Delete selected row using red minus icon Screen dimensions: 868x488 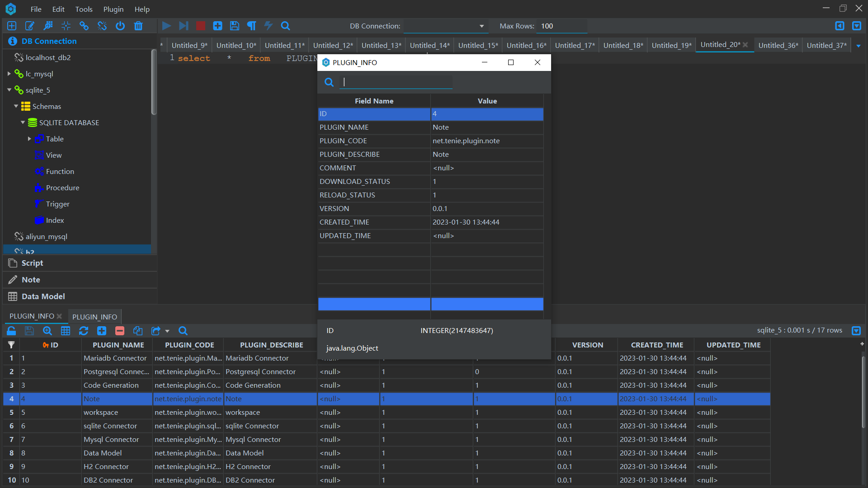pos(120,331)
